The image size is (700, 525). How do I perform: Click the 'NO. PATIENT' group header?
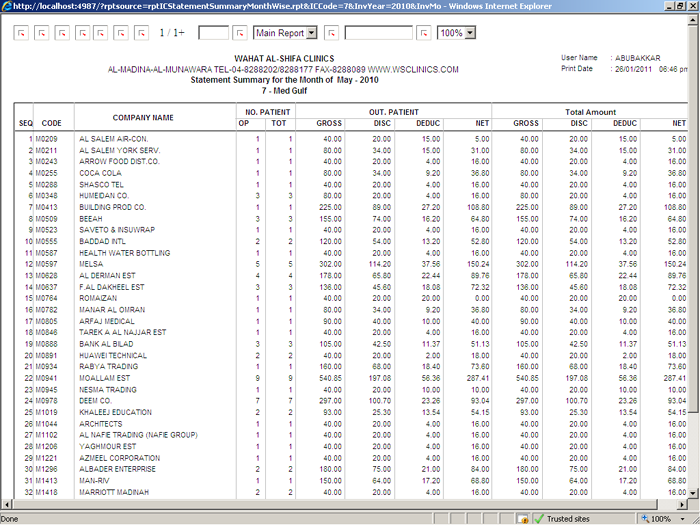(x=267, y=112)
